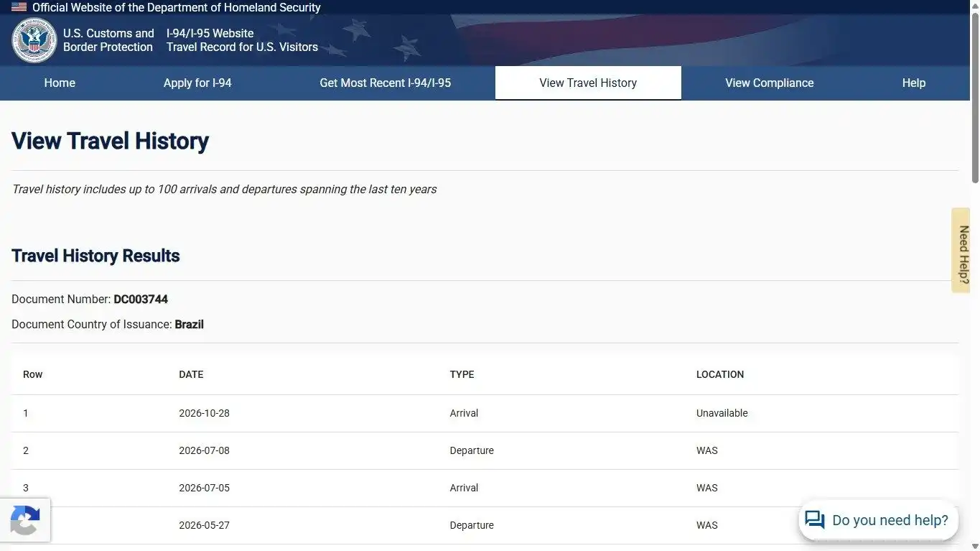
Task: Click the CBP Homeland Security seal logo
Action: click(x=34, y=40)
